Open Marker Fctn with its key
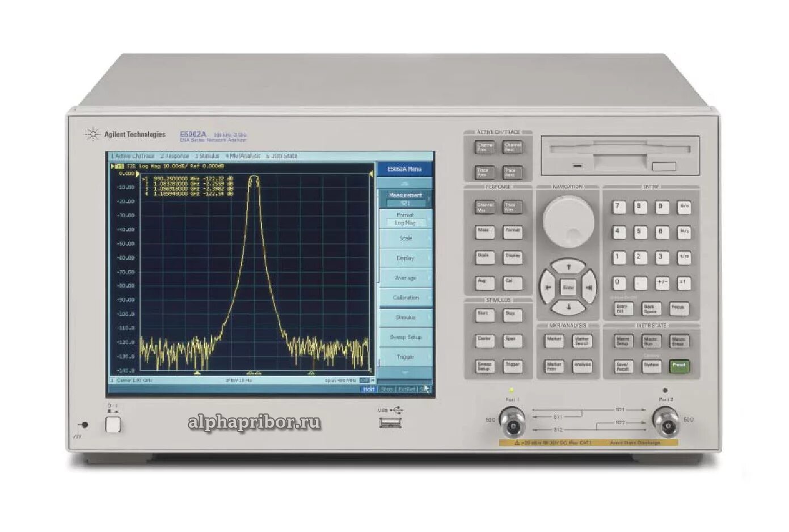The image size is (789, 532). pyautogui.click(x=554, y=366)
